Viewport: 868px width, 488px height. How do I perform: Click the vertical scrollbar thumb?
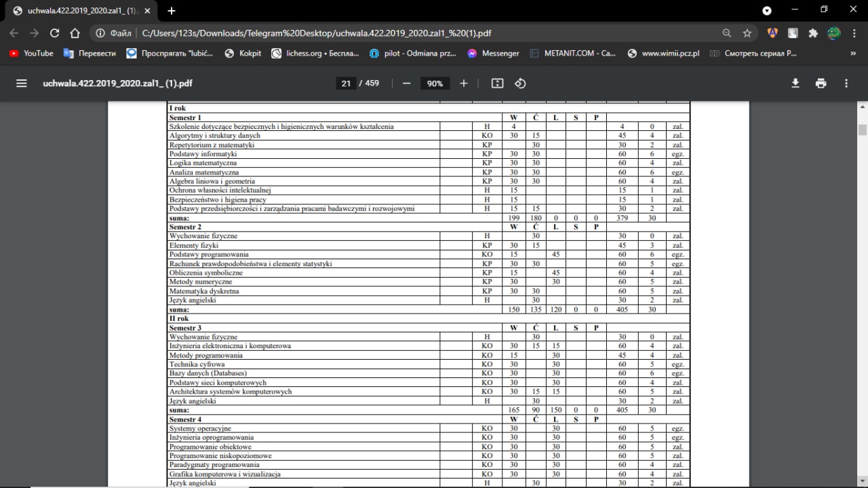863,130
